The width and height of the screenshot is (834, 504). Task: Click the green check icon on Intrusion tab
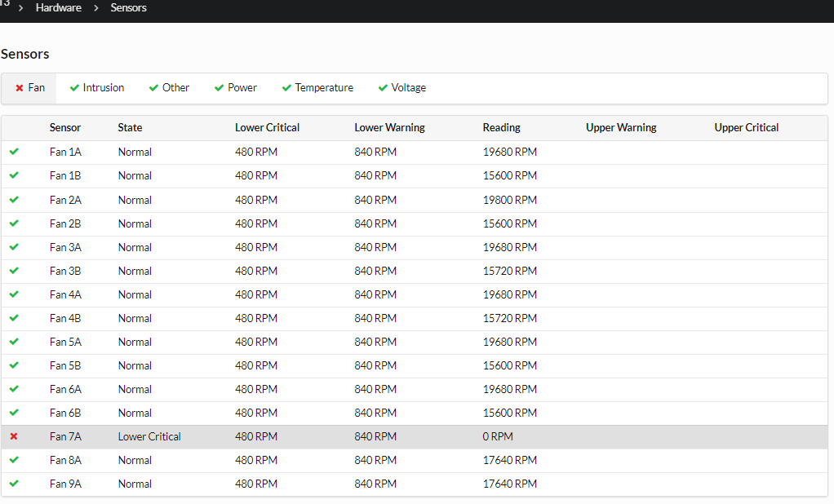point(74,88)
